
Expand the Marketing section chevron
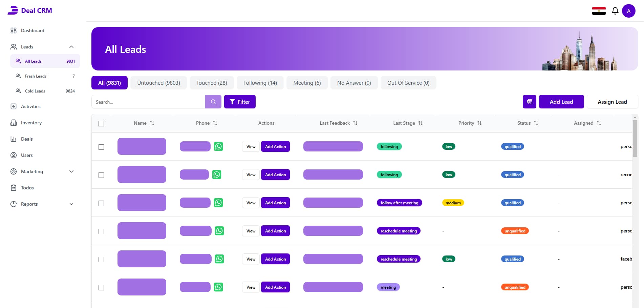[x=71, y=171]
